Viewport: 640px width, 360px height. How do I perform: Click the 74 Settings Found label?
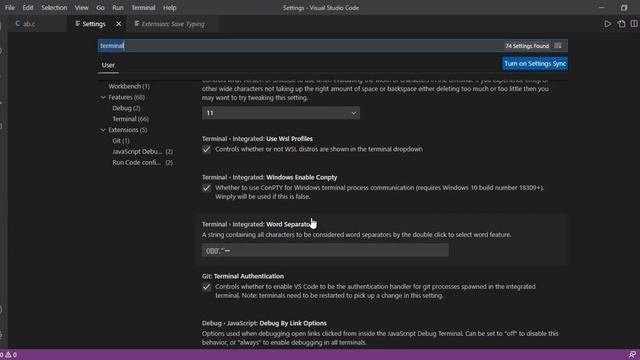527,46
